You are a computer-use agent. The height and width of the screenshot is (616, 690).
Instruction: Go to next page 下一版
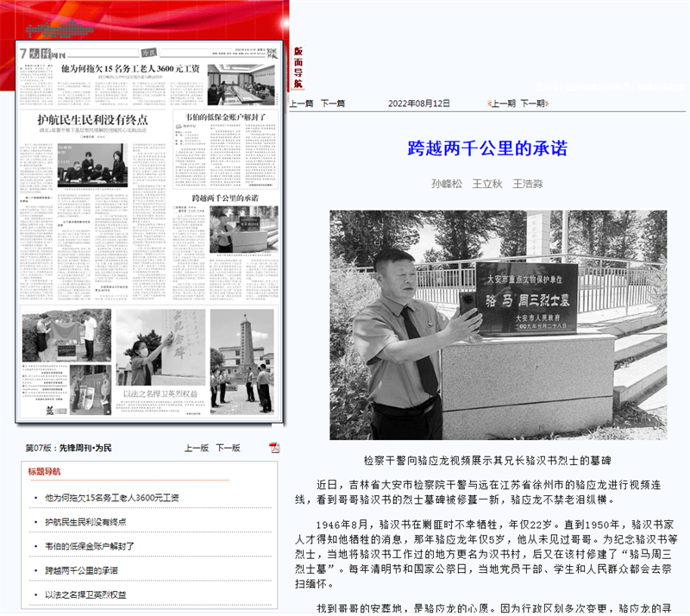[x=228, y=449]
